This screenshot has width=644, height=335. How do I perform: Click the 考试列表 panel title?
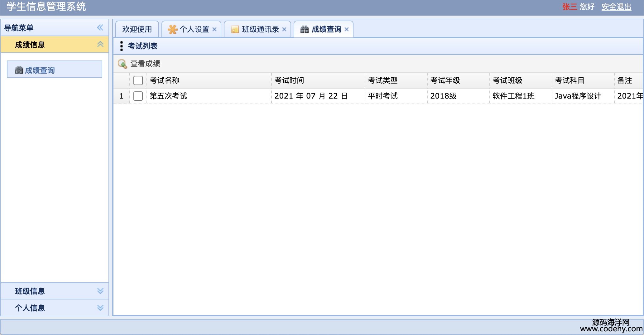143,46
